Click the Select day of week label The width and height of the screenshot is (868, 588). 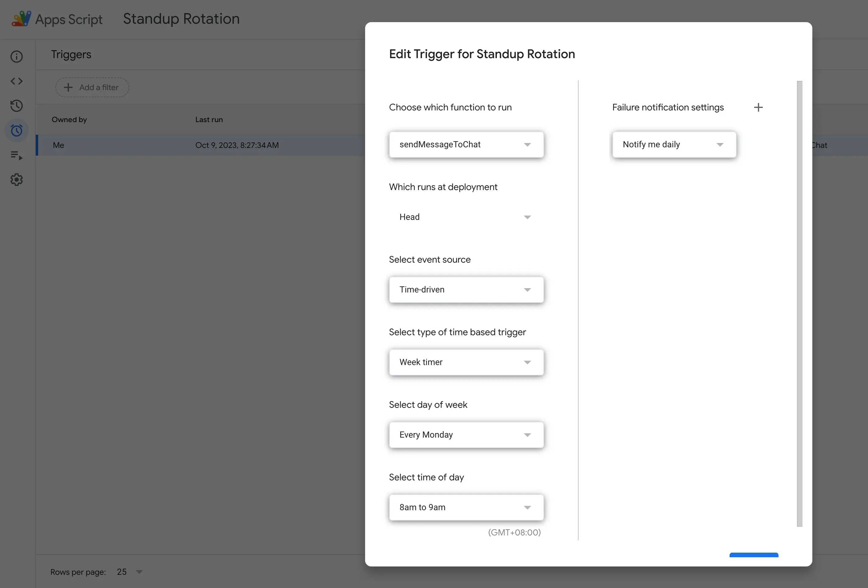point(428,405)
